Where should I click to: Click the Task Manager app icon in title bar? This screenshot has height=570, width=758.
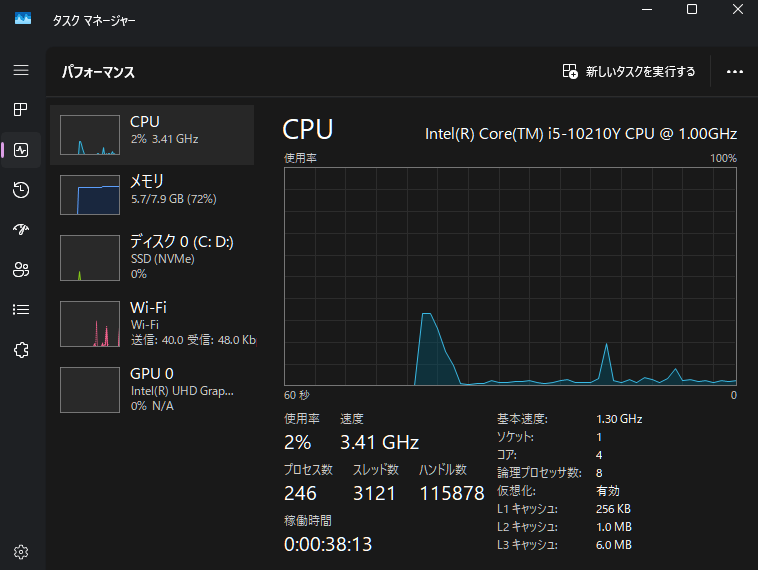point(23,19)
